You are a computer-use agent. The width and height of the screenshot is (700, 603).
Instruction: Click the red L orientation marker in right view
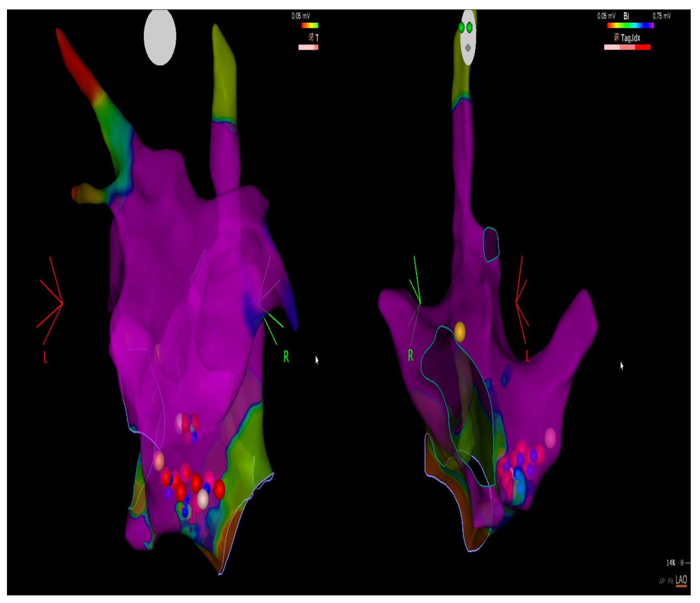pos(528,356)
